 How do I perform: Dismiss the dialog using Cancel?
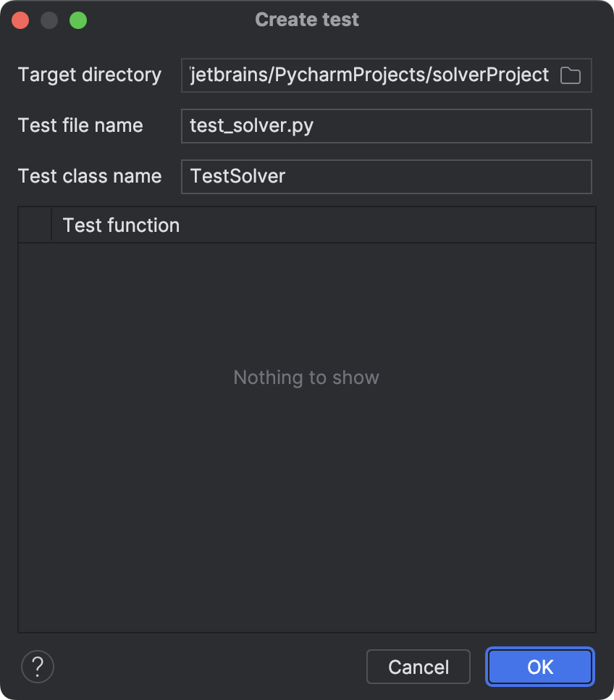[x=418, y=666]
